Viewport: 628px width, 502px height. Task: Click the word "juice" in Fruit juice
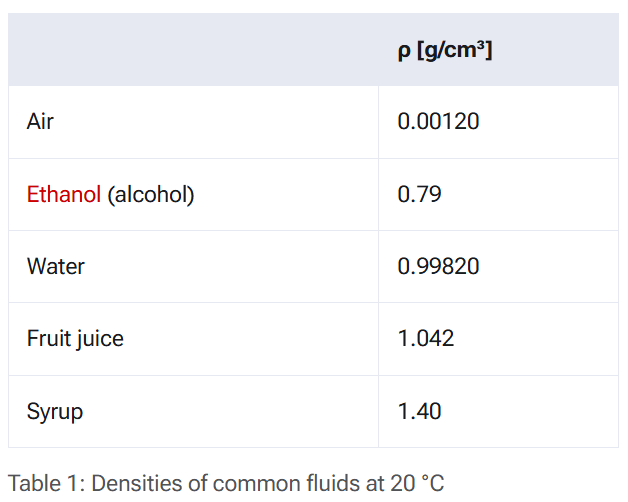tap(99, 339)
